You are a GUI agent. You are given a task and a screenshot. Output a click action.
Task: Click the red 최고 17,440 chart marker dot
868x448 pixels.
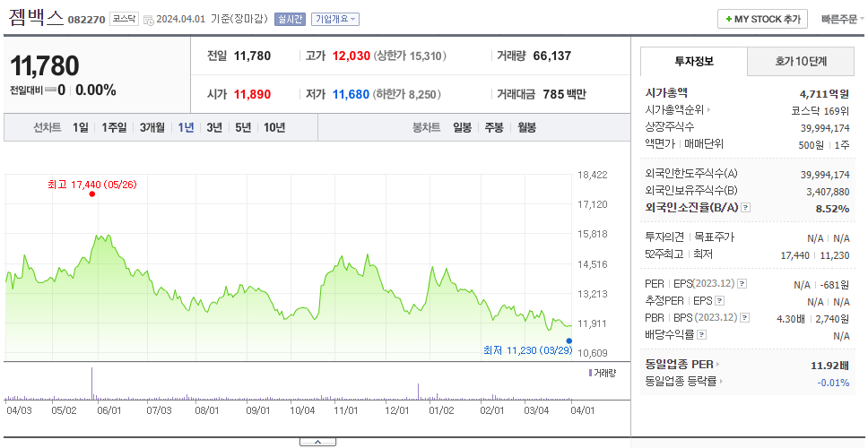click(91, 194)
